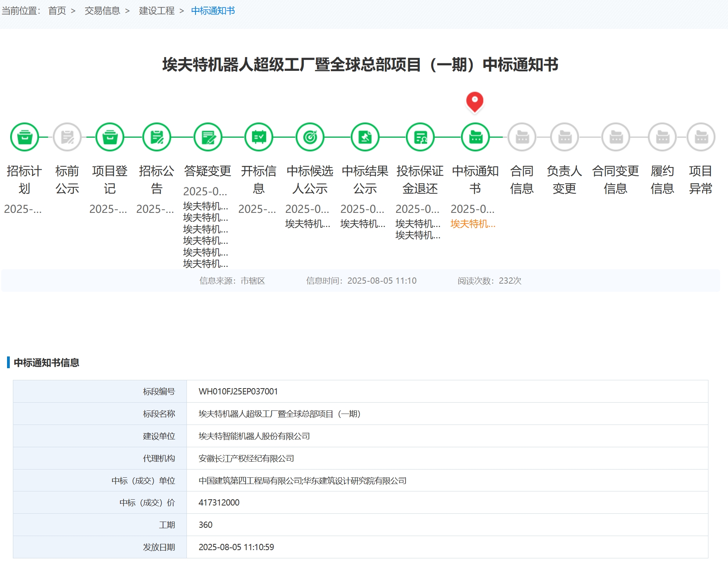Click the 中标通知书 stage label
The width and height of the screenshot is (728, 565).
pos(475,180)
